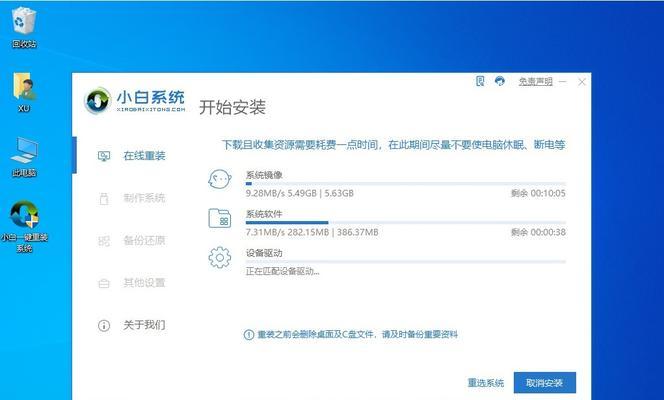Click the 设备驱动 gear icon
The width and height of the screenshot is (664, 400).
(x=220, y=257)
